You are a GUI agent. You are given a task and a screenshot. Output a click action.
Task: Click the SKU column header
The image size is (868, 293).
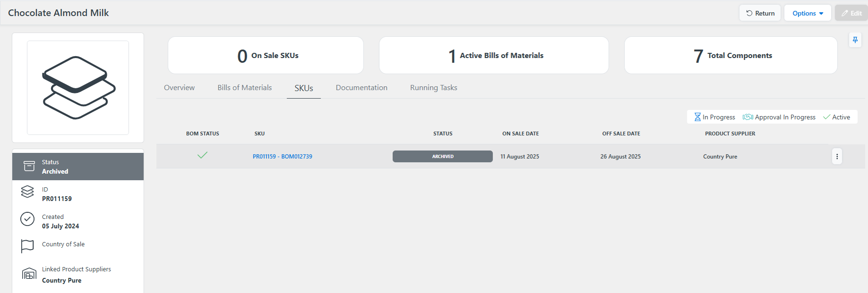click(259, 134)
